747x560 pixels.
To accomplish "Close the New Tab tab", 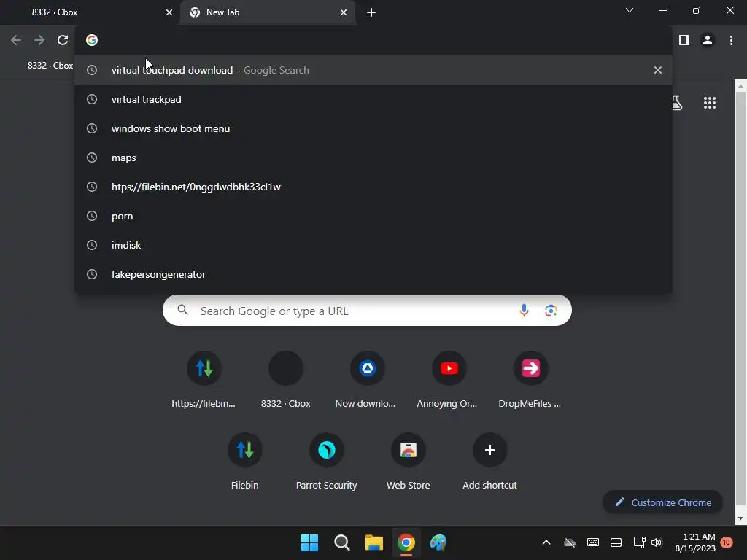I will [344, 12].
